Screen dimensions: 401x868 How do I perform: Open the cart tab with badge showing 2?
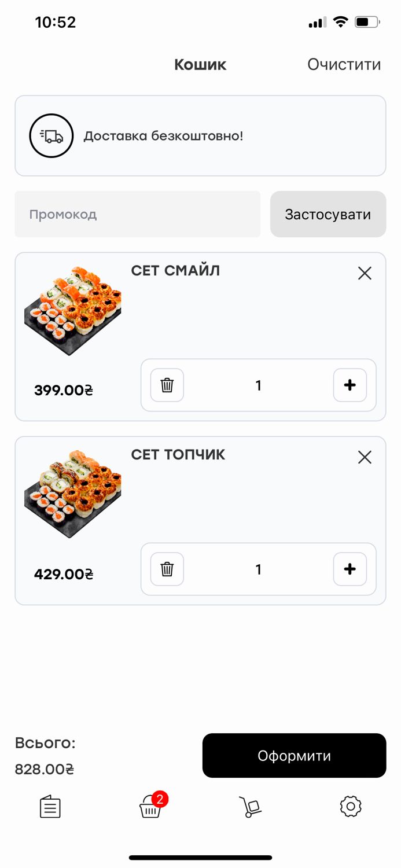point(150,808)
